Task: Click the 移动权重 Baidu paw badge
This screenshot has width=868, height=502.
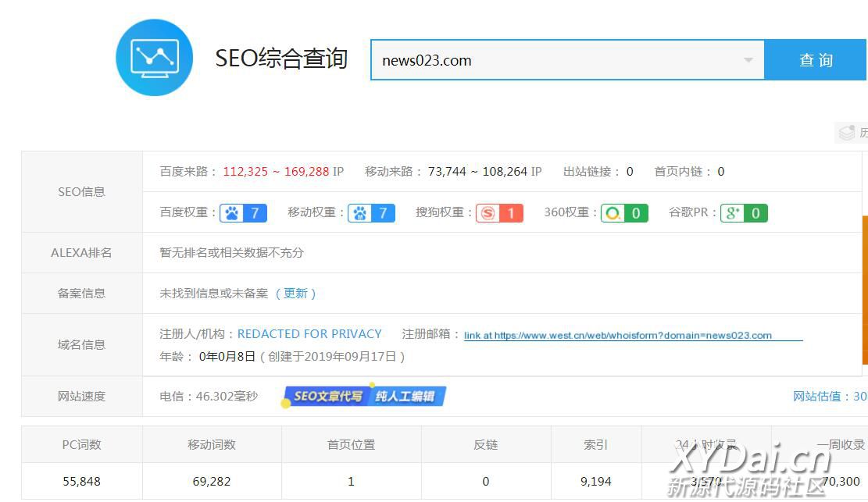Action: [x=371, y=213]
